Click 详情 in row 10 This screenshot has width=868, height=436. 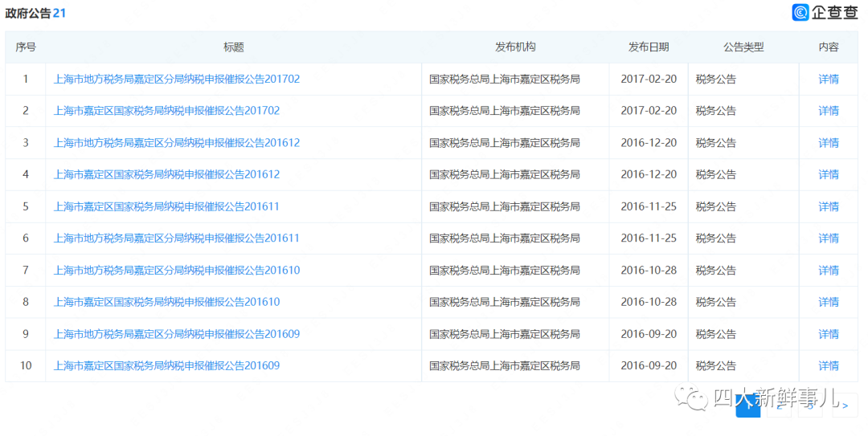(829, 365)
